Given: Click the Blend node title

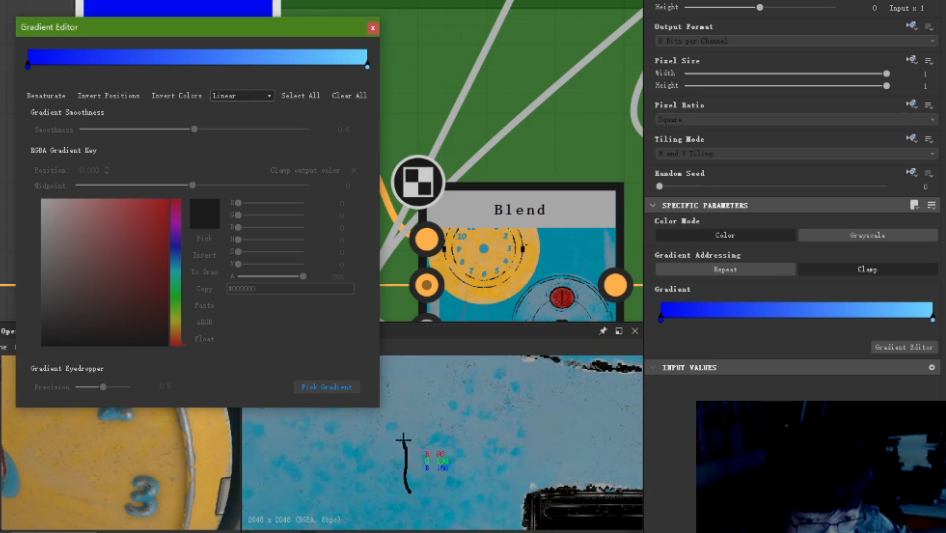Looking at the screenshot, I should [520, 209].
